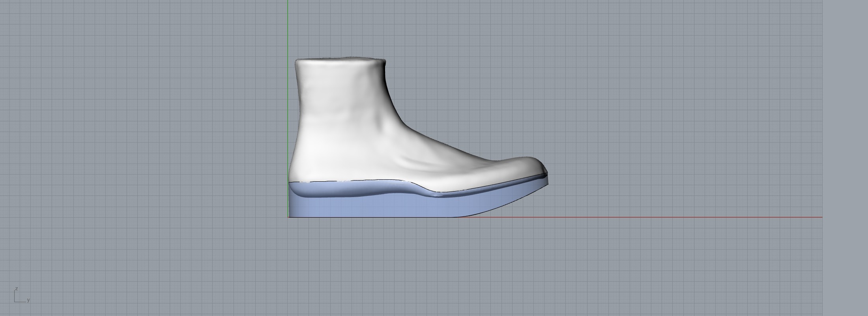Click the y label on the axis icon
868x316 pixels.
28,300
